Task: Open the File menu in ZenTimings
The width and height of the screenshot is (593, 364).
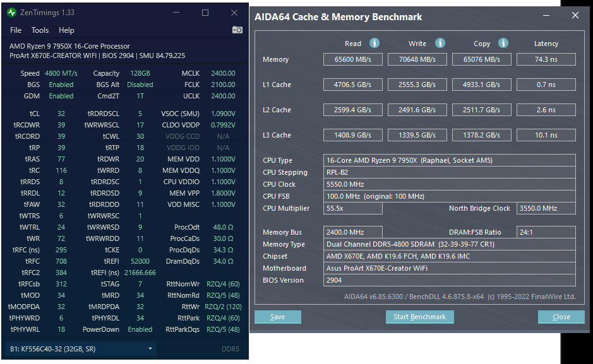Action: tap(16, 30)
